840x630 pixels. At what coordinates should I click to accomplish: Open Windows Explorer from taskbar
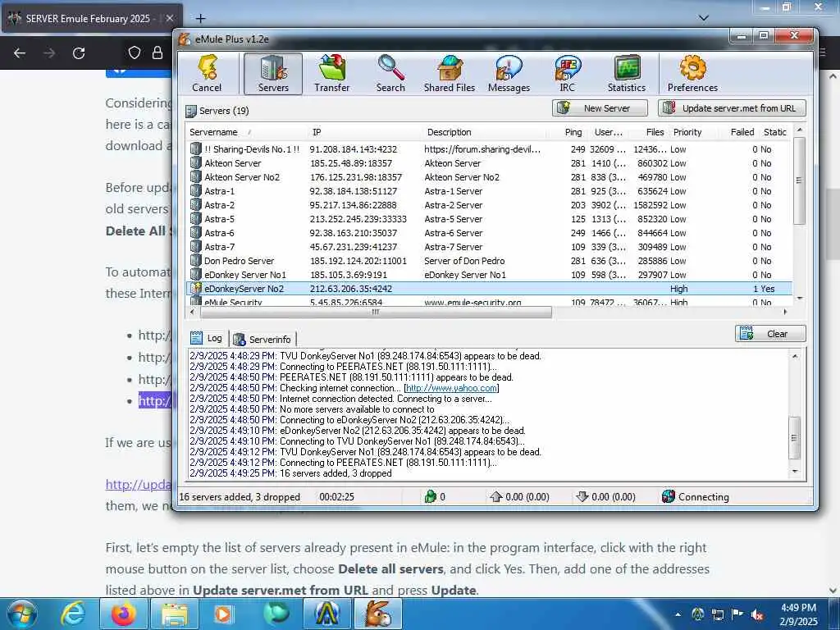[x=175, y=614]
